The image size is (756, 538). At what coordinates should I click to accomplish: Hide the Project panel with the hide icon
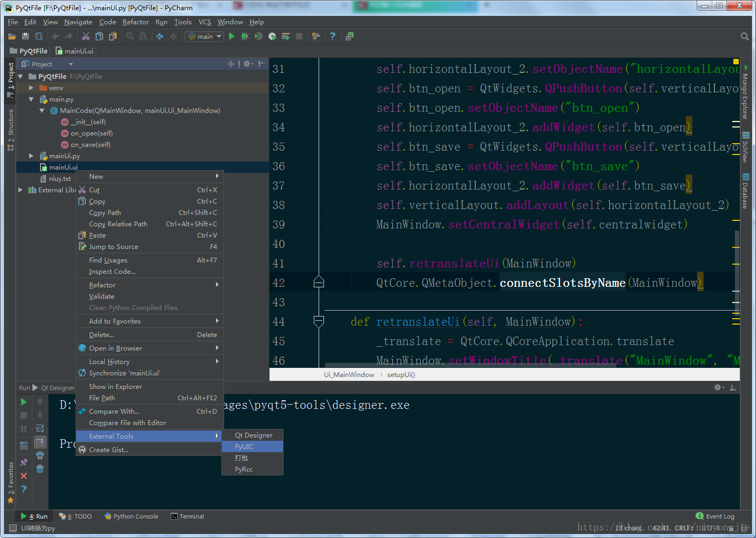point(262,64)
